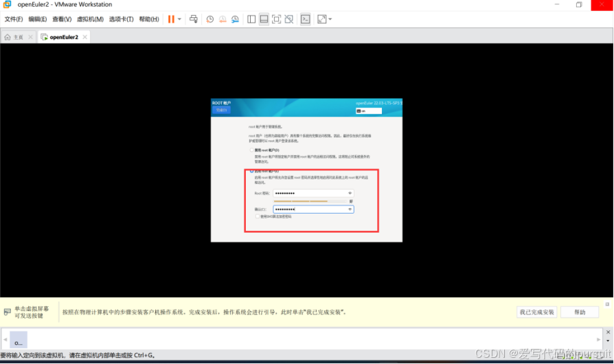This screenshot has height=364, width=614.
Task: Open the 编辑(E) menu
Action: point(38,19)
